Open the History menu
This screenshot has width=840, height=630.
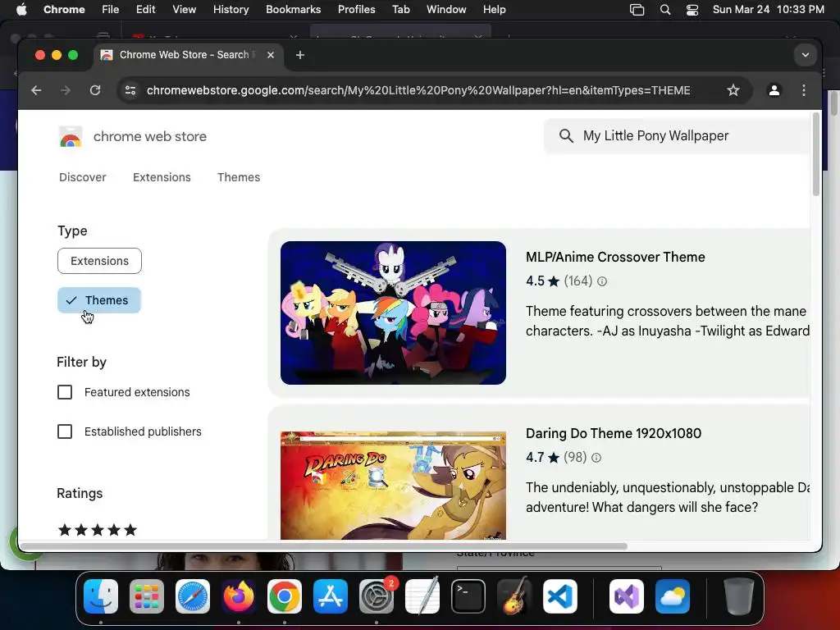click(x=231, y=10)
